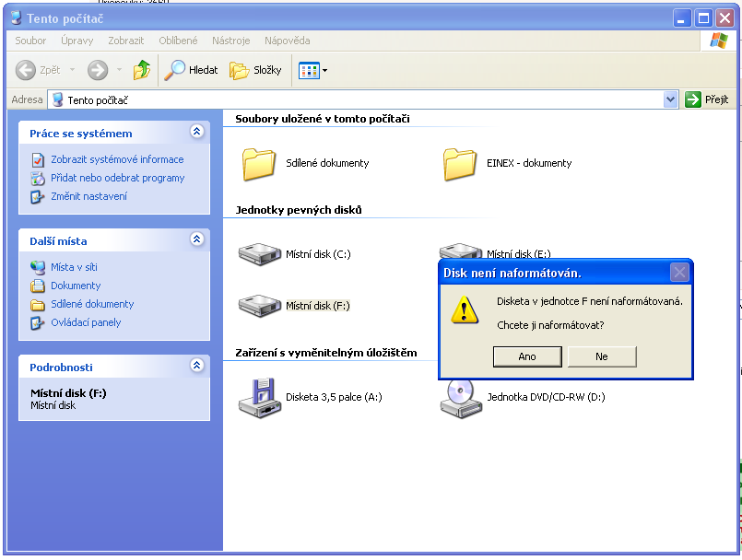Click the Up folder toolbar icon
The width and height of the screenshot is (742, 560).
[x=141, y=70]
